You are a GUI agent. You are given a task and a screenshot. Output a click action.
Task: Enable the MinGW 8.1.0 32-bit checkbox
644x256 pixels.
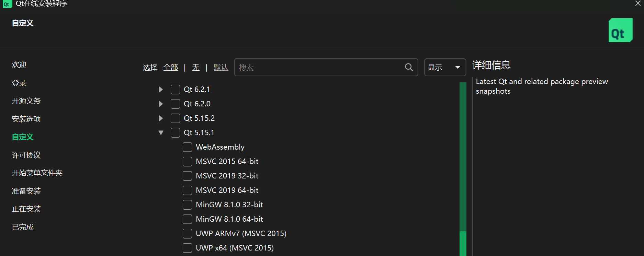(187, 205)
